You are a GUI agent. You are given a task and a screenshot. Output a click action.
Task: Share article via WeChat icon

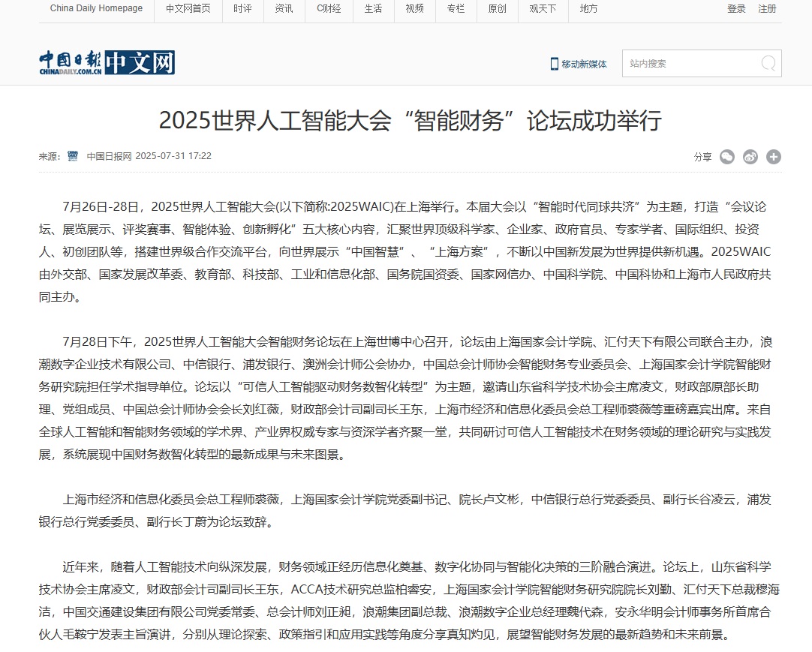coord(726,157)
